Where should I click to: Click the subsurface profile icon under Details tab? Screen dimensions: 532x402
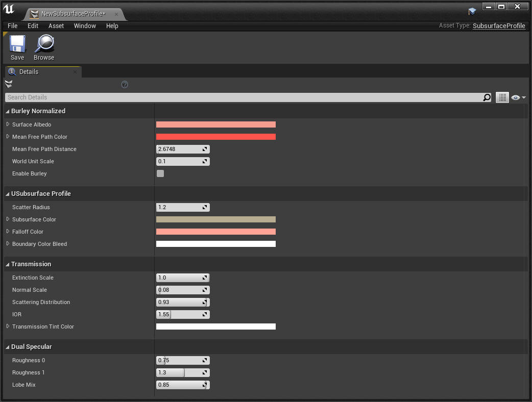[x=9, y=84]
